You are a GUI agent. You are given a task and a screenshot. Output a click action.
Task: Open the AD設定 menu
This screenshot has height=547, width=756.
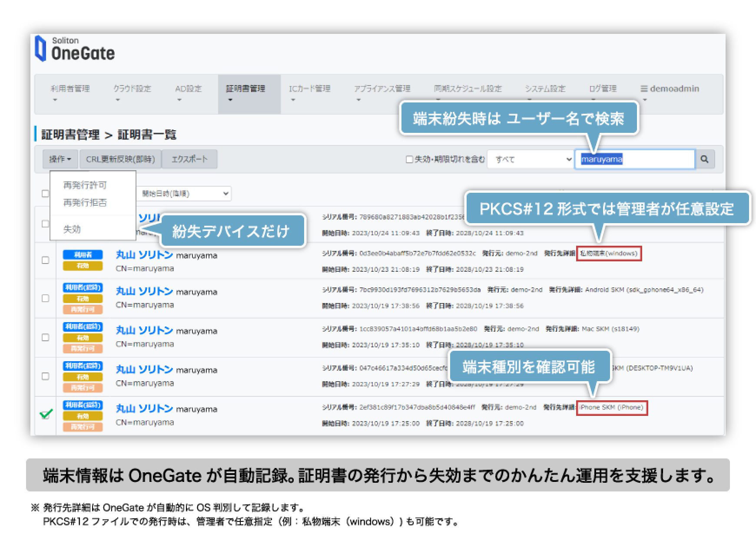tap(188, 89)
